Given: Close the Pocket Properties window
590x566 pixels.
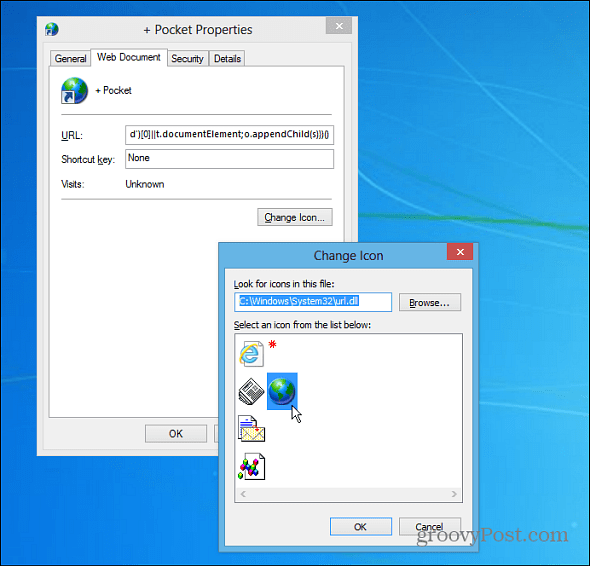Looking at the screenshot, I should click(339, 26).
